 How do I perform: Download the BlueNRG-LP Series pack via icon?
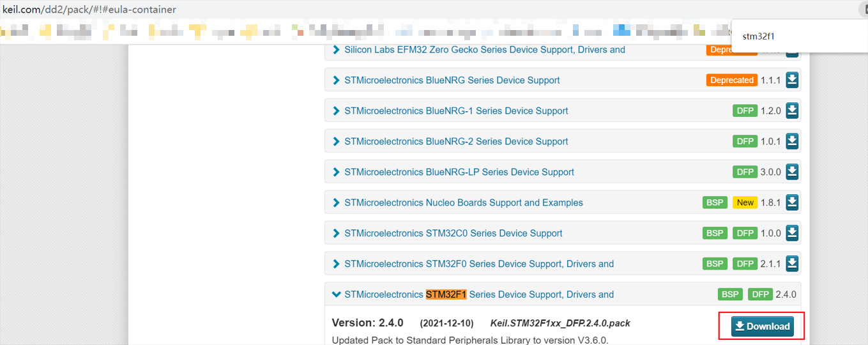point(792,172)
